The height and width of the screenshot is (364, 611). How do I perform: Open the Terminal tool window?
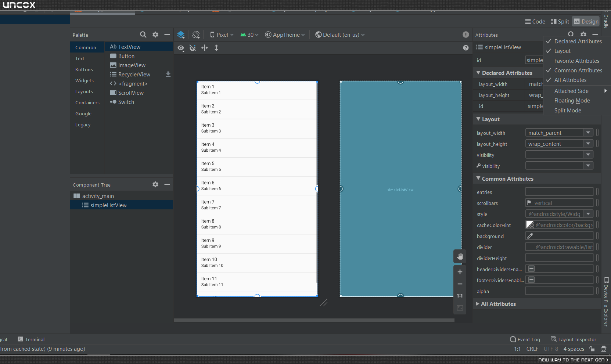click(x=31, y=339)
